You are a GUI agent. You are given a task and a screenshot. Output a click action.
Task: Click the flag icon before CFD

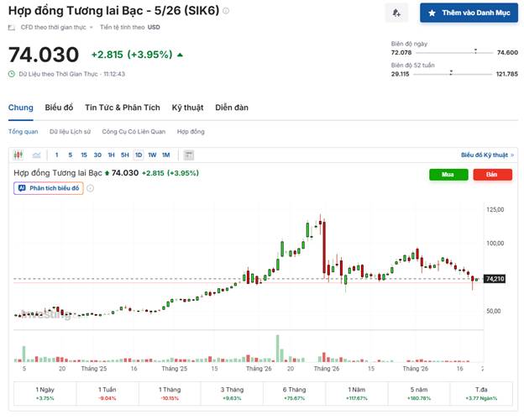pyautogui.click(x=12, y=28)
